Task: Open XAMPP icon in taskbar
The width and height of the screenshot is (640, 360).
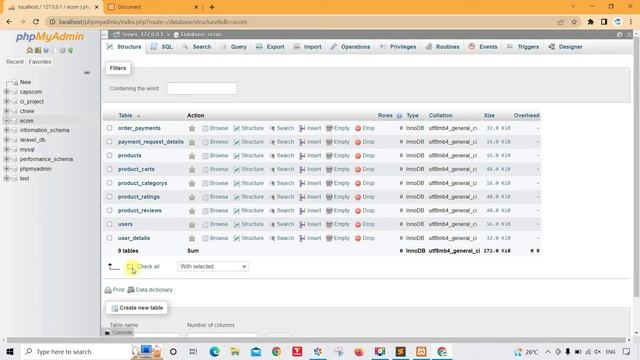Action: (x=421, y=351)
